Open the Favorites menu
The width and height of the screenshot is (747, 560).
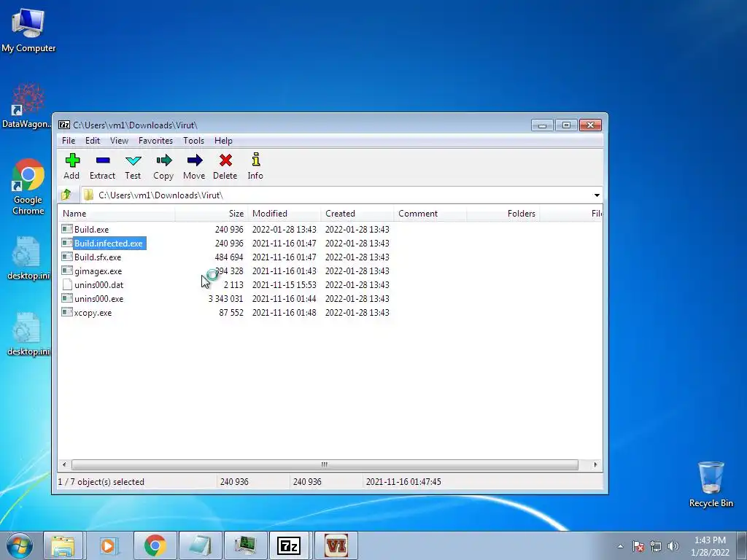[x=156, y=141]
